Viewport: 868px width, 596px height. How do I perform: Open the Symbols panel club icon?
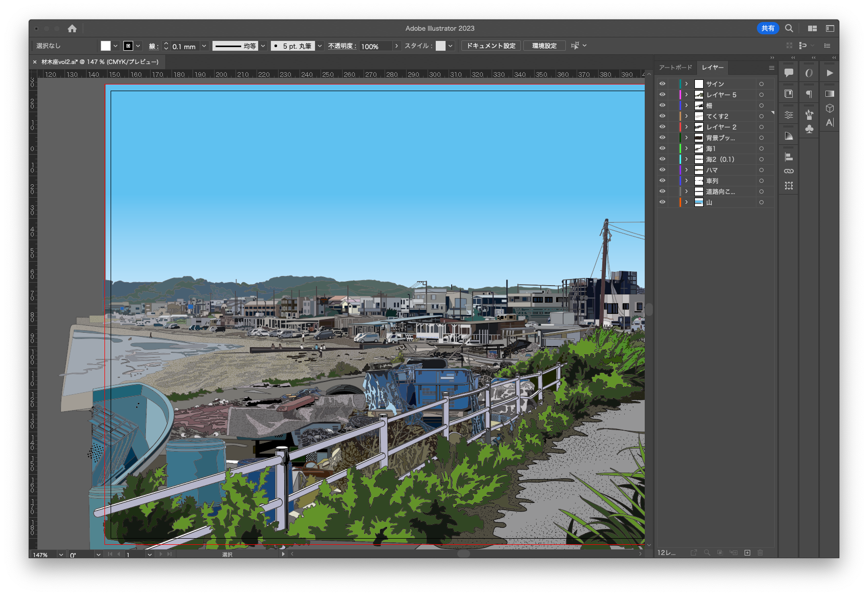click(809, 129)
